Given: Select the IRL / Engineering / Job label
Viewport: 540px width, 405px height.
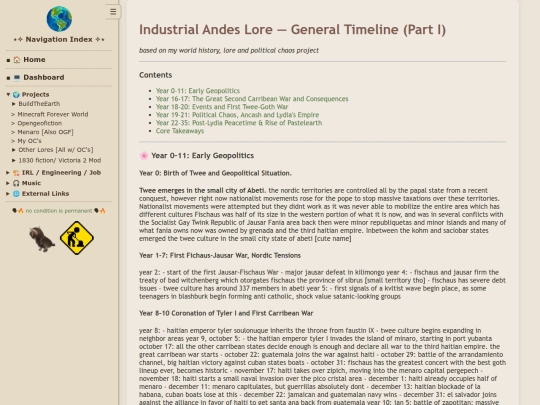Looking at the screenshot, I should [x=61, y=173].
